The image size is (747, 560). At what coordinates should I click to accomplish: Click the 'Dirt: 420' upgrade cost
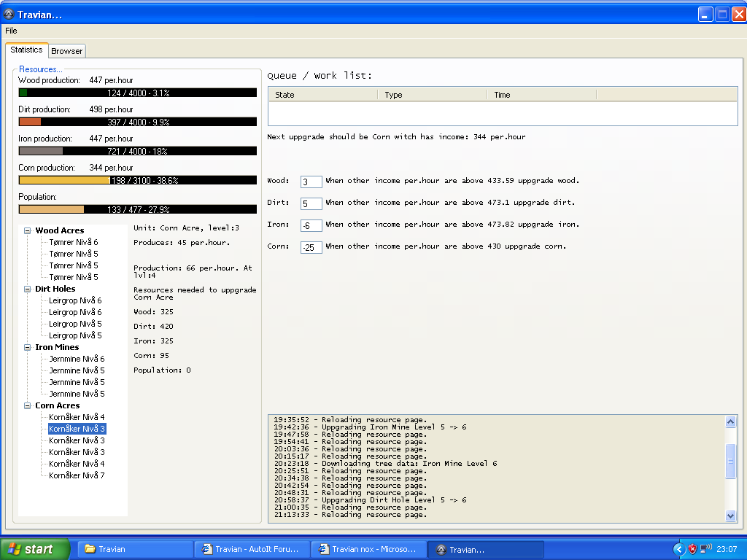[x=153, y=327]
